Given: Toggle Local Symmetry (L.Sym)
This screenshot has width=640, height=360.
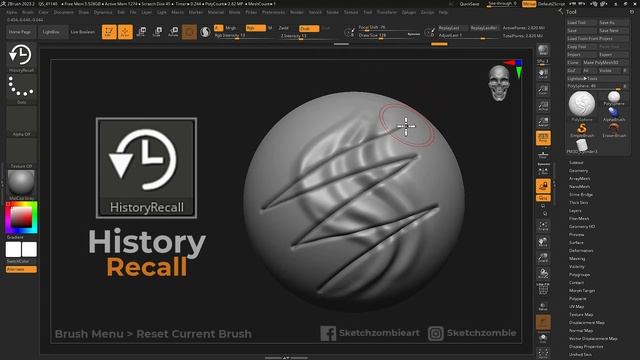Looking at the screenshot, I should pos(543,171).
